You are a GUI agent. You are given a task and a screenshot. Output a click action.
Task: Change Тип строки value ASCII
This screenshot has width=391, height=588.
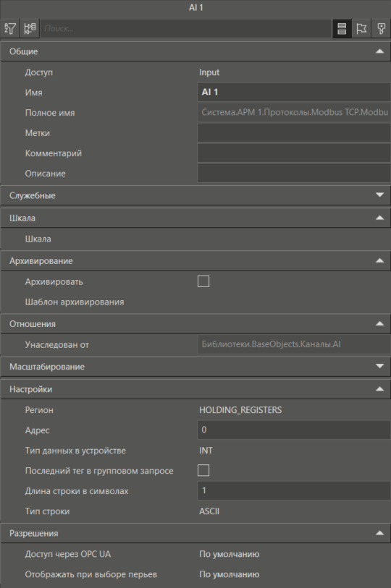point(209,511)
